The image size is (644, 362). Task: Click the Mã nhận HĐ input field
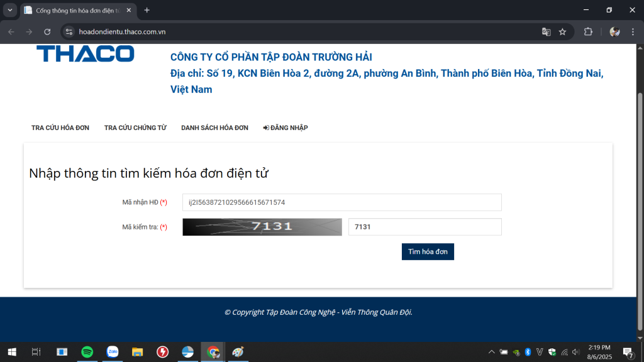341,202
